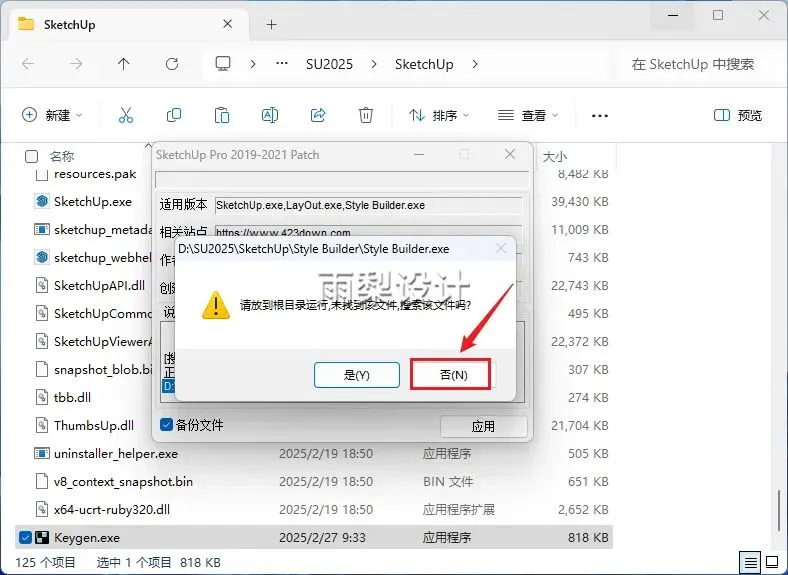
Task: Select the SketchUp.exe file
Action: tap(93, 202)
